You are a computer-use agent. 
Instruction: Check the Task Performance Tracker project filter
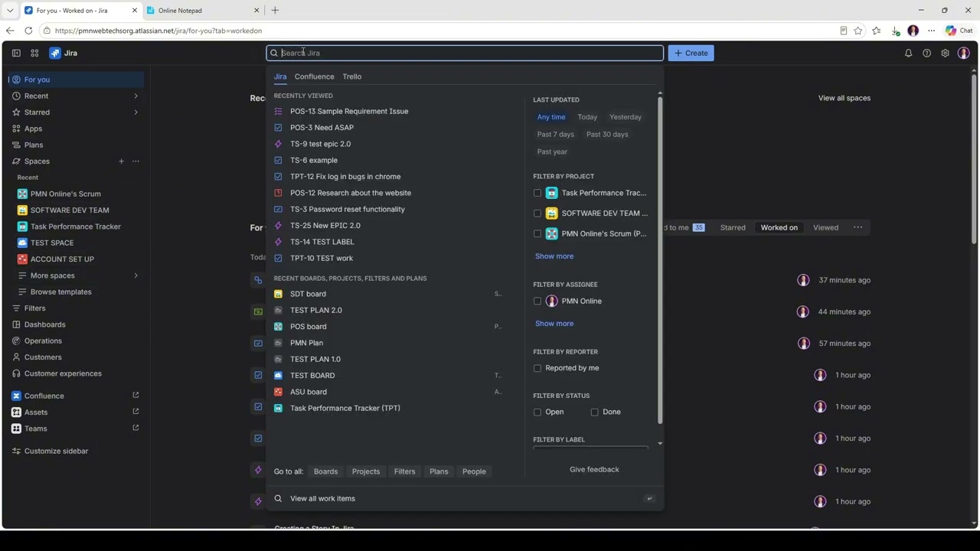537,193
